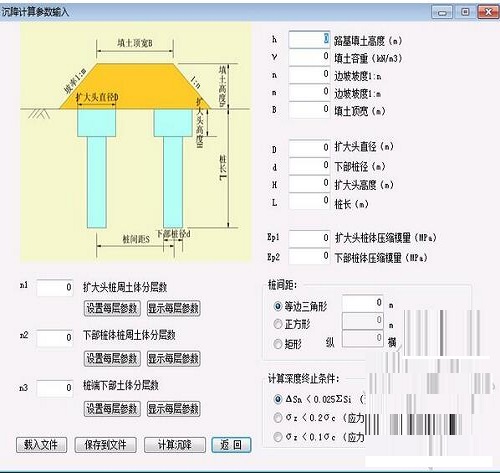This screenshot has height=473, width=500.
Task: Click 设置每层参数 button under n3 row
Action: [x=112, y=408]
